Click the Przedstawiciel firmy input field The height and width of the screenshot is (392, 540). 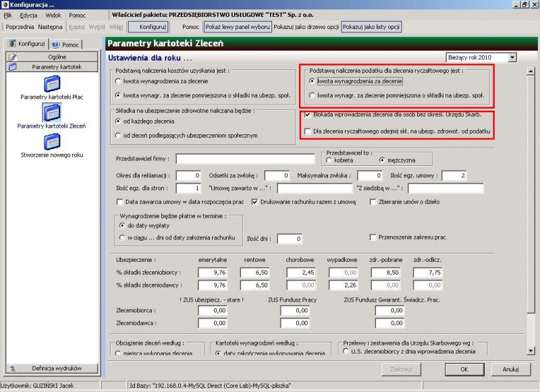pos(245,159)
